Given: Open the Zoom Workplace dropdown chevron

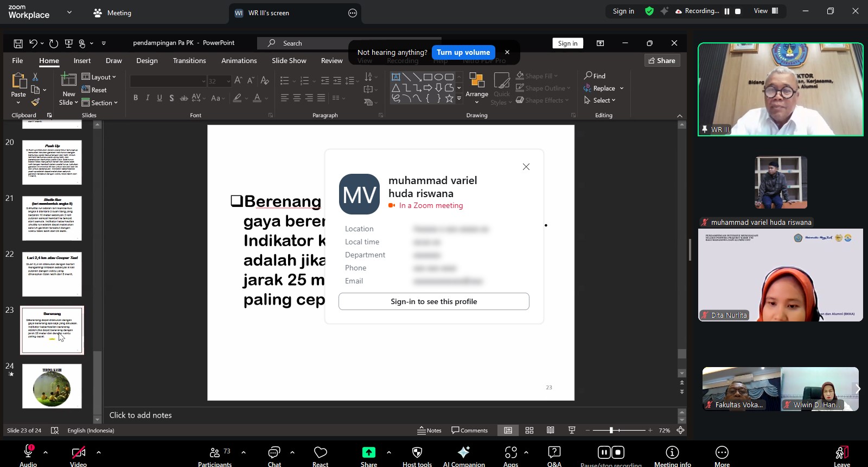Looking at the screenshot, I should [69, 12].
